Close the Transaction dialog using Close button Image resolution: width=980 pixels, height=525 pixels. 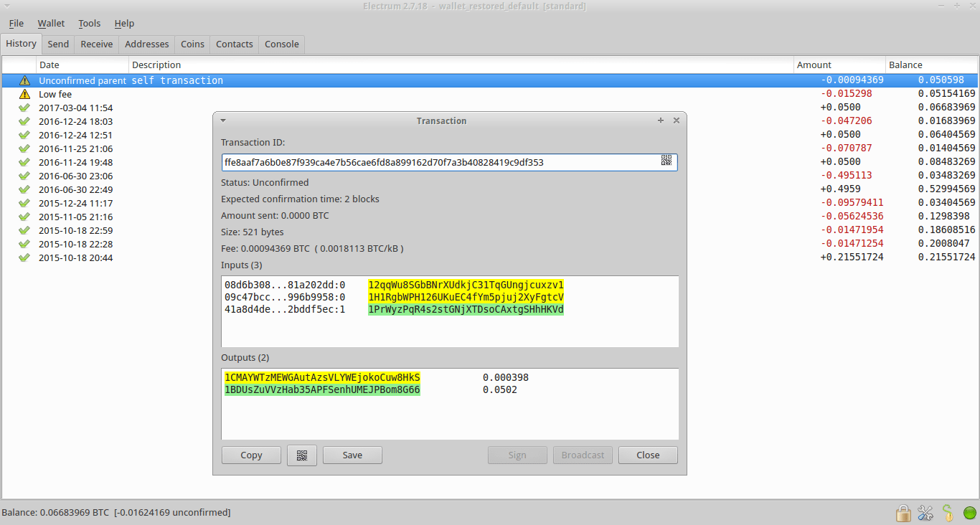tap(648, 455)
